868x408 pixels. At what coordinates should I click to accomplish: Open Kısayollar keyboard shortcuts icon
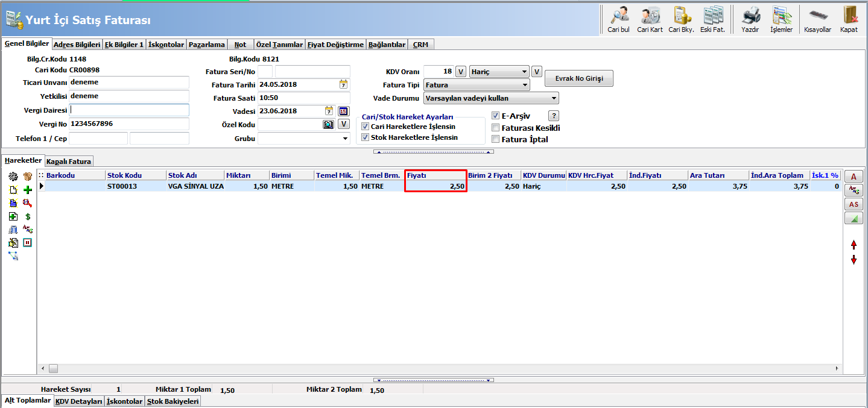(x=817, y=19)
